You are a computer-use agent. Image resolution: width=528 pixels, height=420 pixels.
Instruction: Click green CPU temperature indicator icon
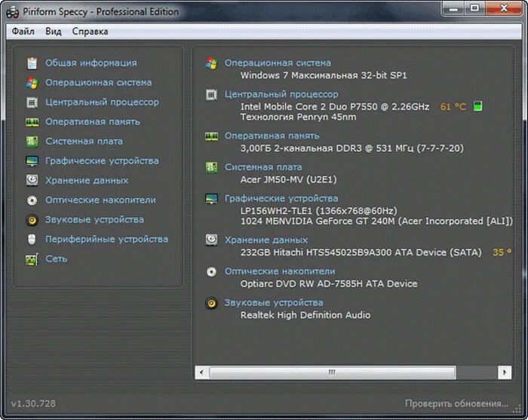point(477,106)
